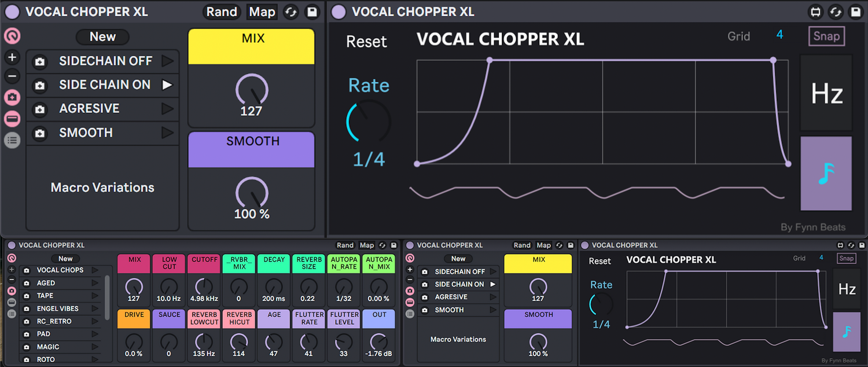Click the circular refresh icon next to Rand
Image resolution: width=868 pixels, height=367 pixels.
click(x=291, y=12)
